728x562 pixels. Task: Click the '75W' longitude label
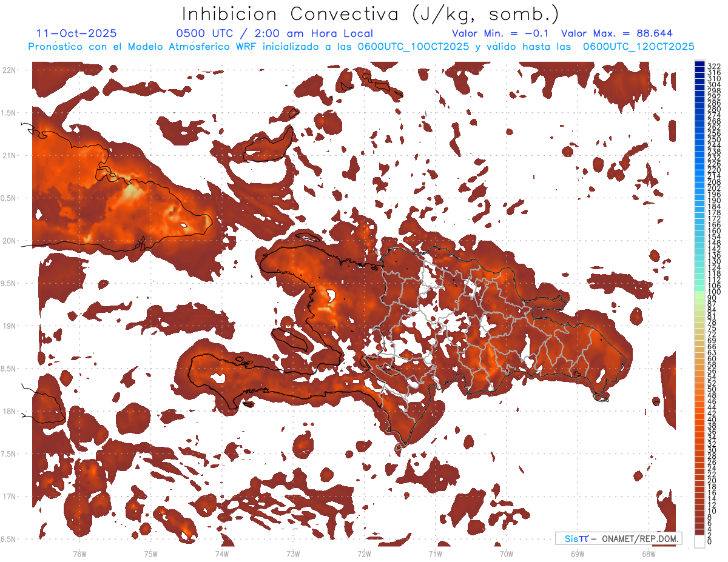150,554
